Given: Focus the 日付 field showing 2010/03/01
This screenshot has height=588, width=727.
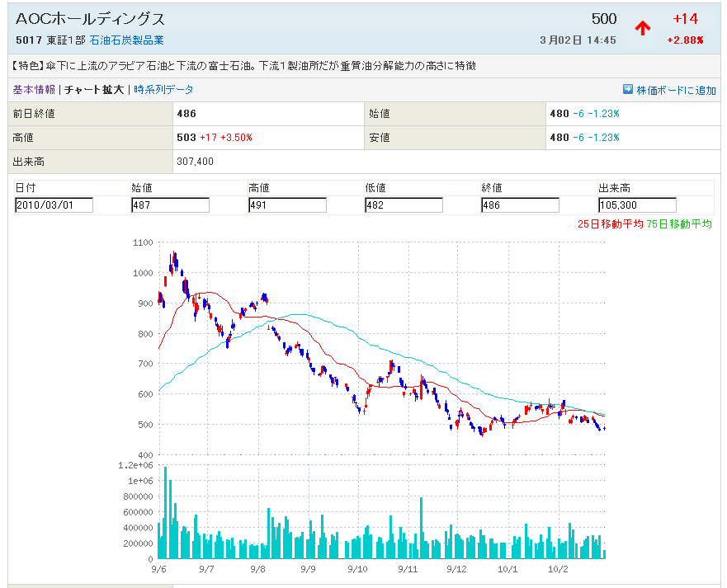Looking at the screenshot, I should pos(54,205).
